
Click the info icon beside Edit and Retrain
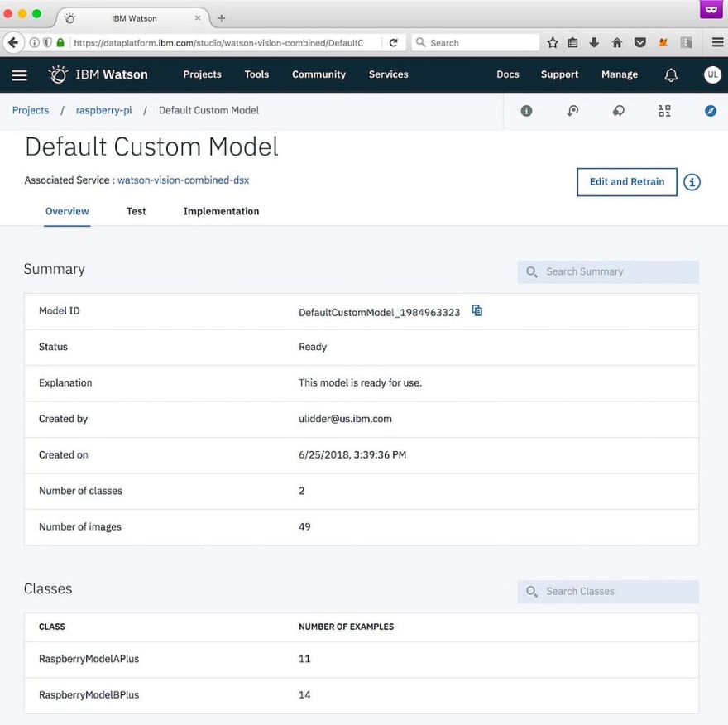[x=692, y=182]
